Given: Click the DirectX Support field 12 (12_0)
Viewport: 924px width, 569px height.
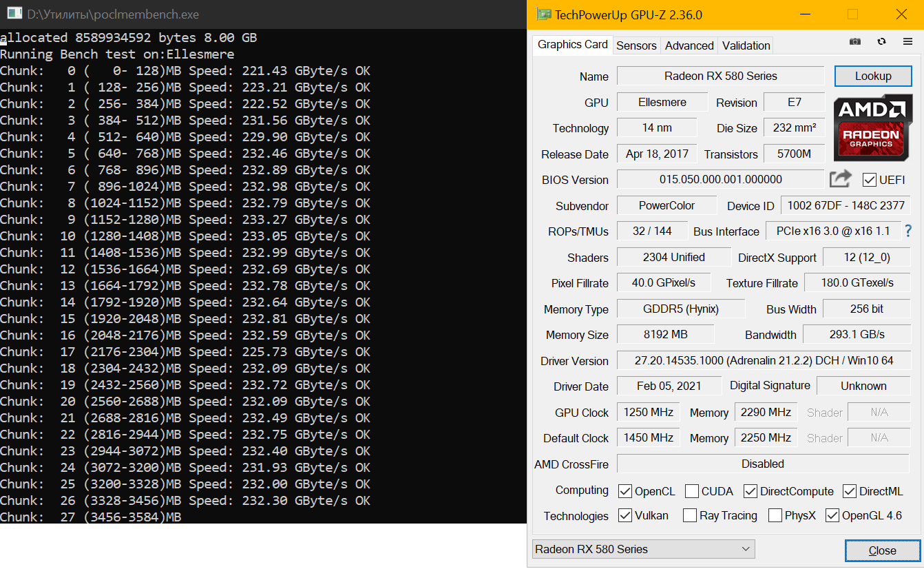Looking at the screenshot, I should (x=866, y=257).
